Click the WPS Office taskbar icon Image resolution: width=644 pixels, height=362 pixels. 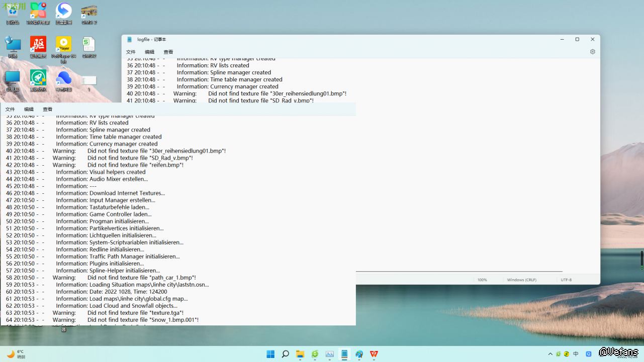pyautogui.click(x=374, y=354)
